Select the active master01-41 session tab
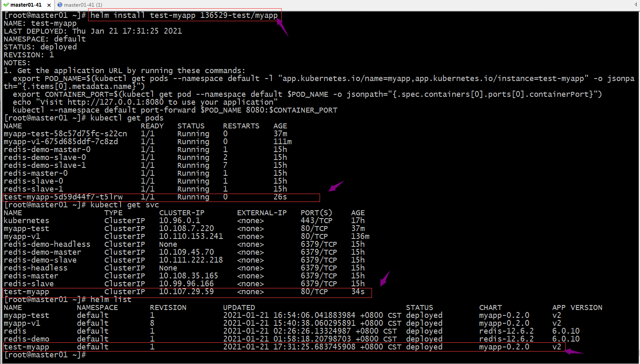Viewport: 640px width, 364px height. tap(27, 5)
